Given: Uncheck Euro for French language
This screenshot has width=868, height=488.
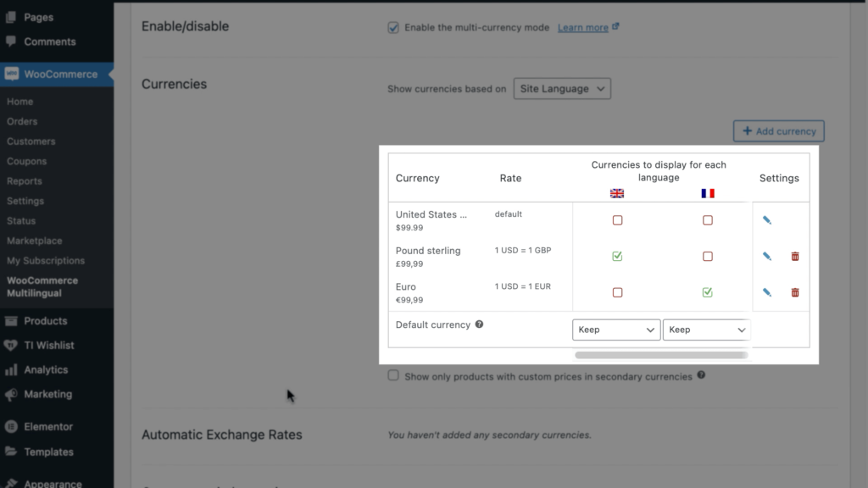Looking at the screenshot, I should [x=708, y=292].
